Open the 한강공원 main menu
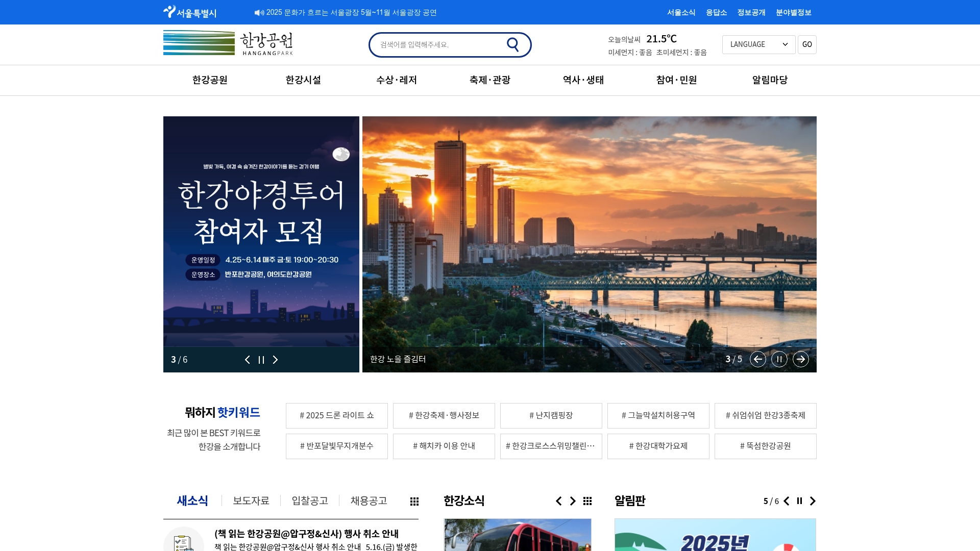This screenshot has width=980, height=551. pos(210,80)
